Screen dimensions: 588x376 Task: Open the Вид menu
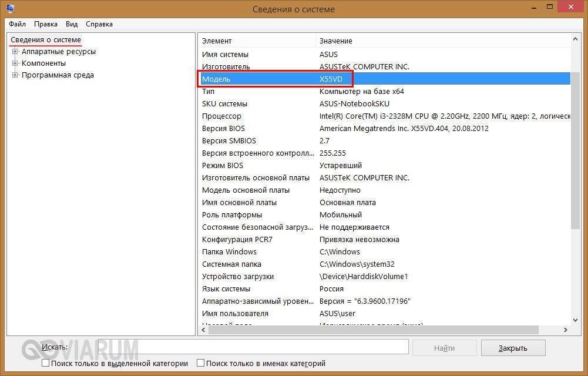click(x=72, y=24)
